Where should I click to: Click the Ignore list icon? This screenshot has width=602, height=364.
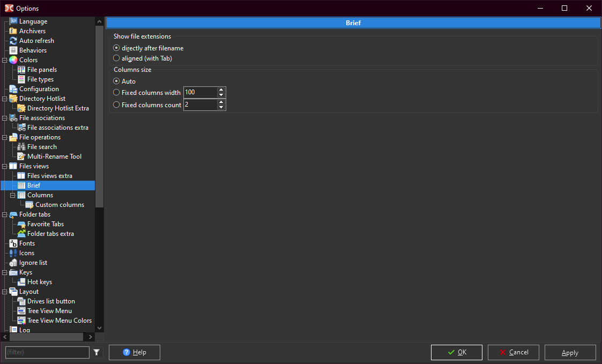tap(13, 263)
